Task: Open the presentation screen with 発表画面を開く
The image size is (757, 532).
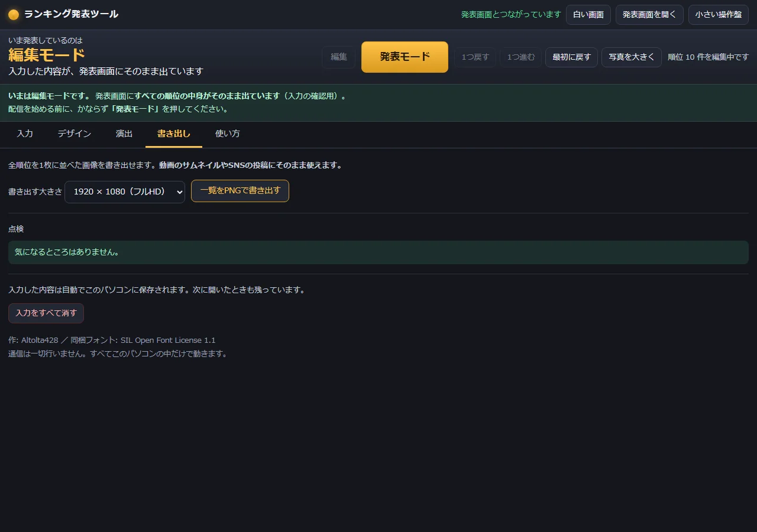Action: tap(649, 15)
